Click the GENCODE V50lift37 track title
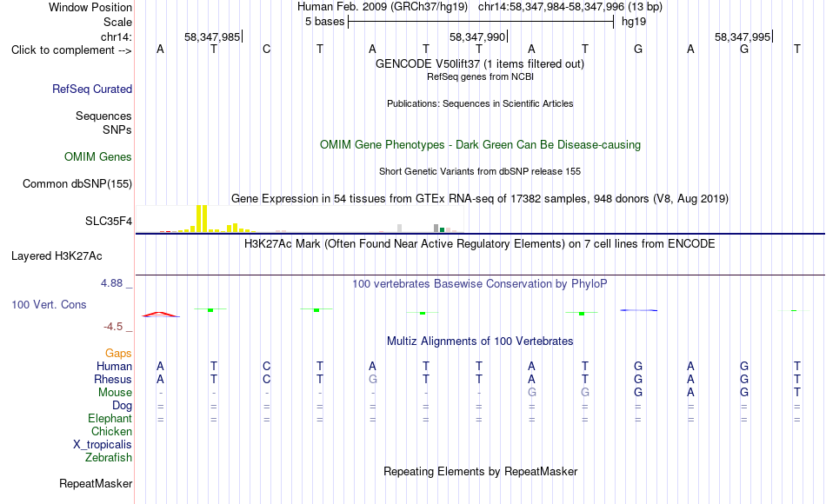Screen dimensions: 826x504 tap(479, 63)
